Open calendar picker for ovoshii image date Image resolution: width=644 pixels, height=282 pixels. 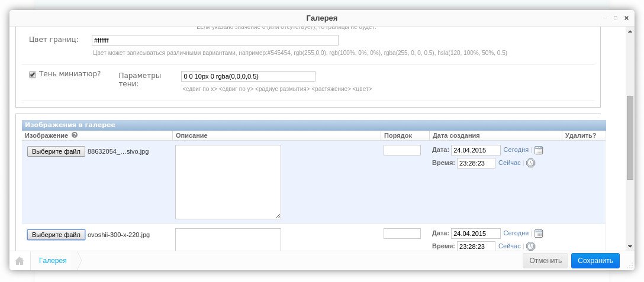click(x=539, y=234)
